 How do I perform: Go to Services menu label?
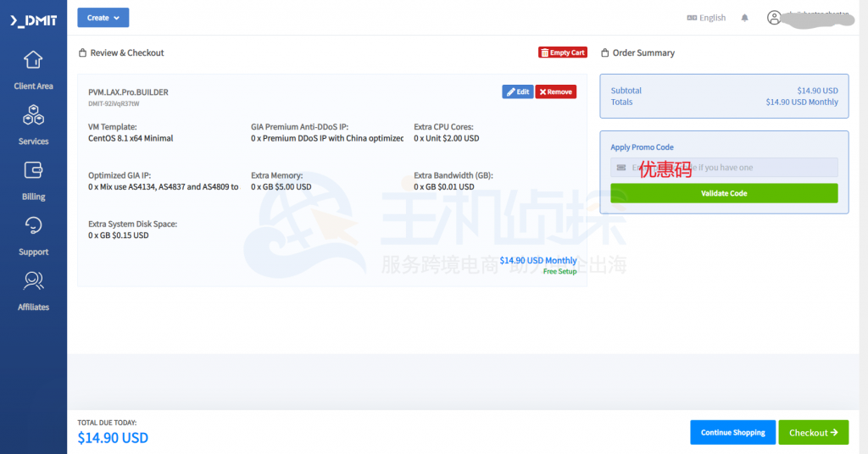click(x=33, y=141)
